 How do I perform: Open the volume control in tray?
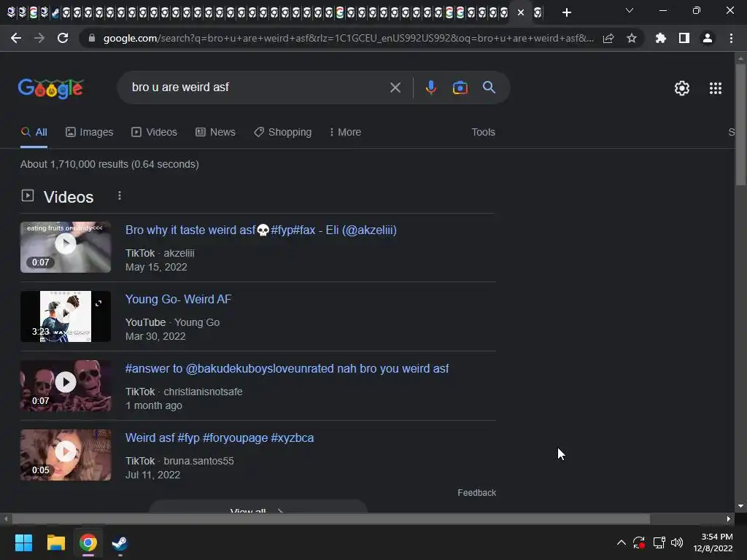pos(677,542)
